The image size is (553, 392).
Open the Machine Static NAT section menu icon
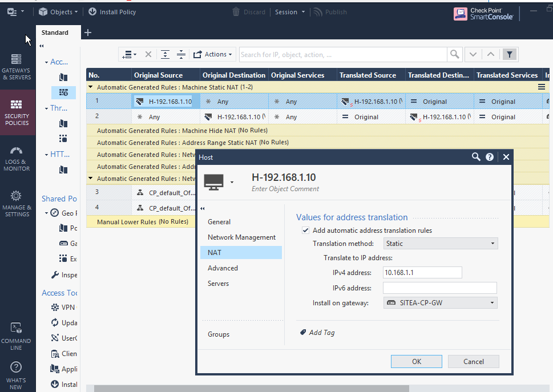542,87
